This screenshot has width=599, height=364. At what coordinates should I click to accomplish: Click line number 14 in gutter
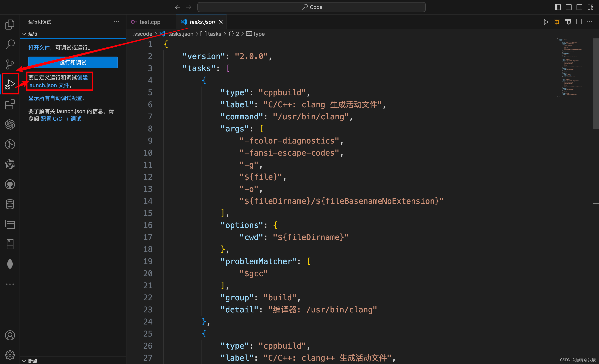coord(148,201)
